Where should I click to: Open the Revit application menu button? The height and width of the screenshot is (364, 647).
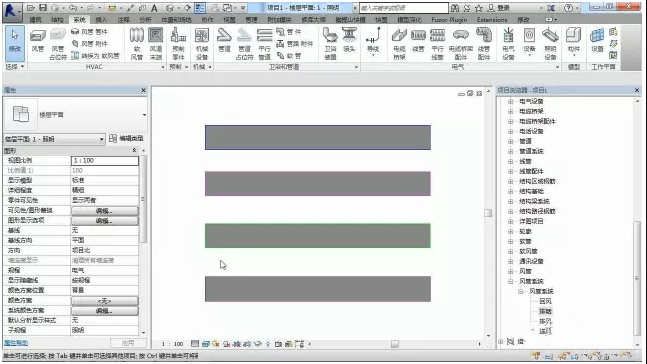pyautogui.click(x=11, y=11)
